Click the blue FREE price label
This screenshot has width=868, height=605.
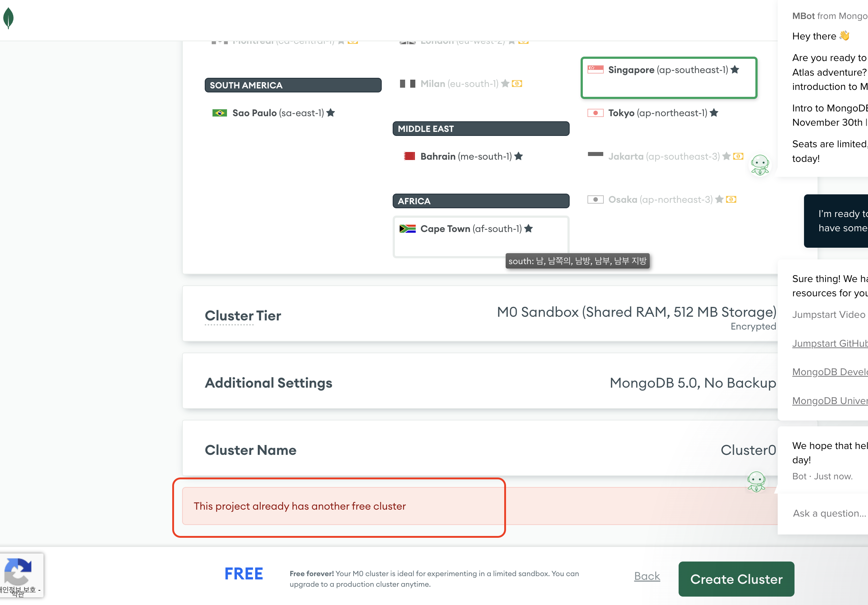244,574
